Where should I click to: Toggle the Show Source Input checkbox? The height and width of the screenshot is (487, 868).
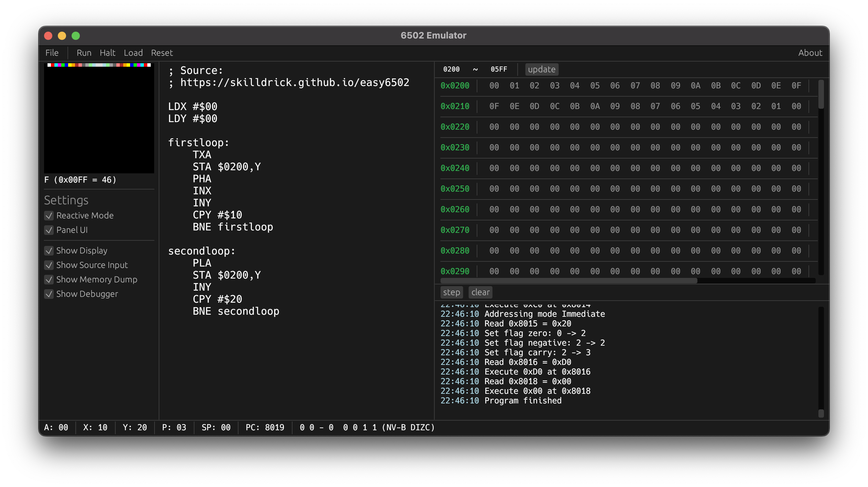tap(49, 265)
